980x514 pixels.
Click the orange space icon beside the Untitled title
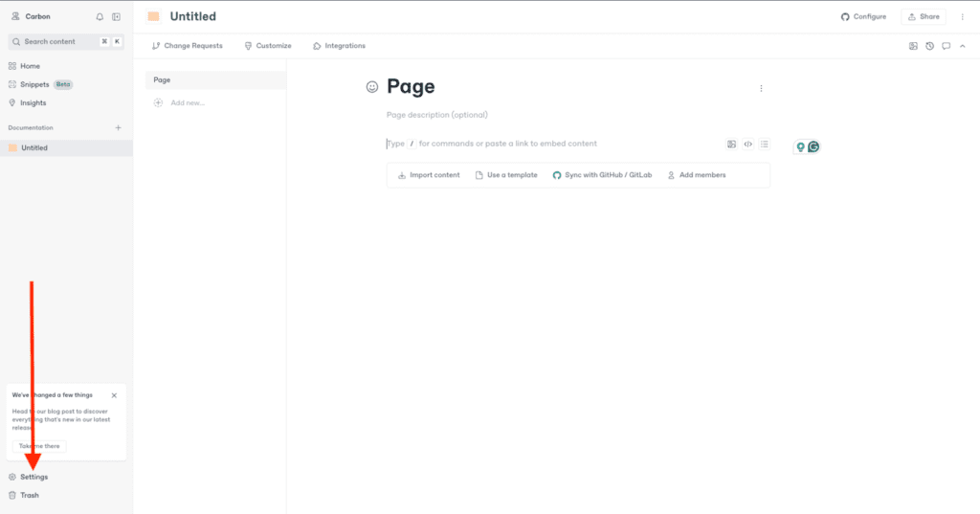[153, 16]
